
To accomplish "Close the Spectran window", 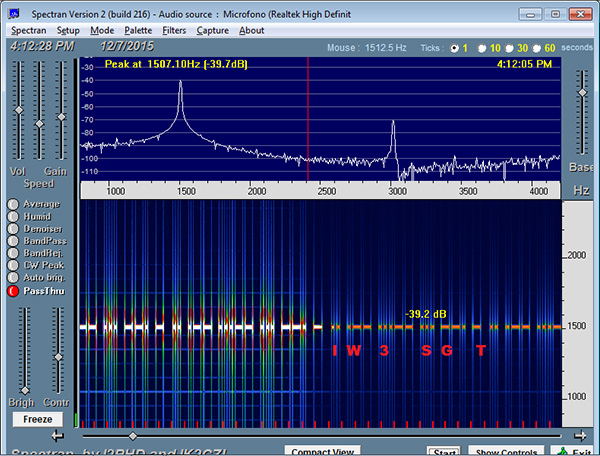I will pos(581,14).
